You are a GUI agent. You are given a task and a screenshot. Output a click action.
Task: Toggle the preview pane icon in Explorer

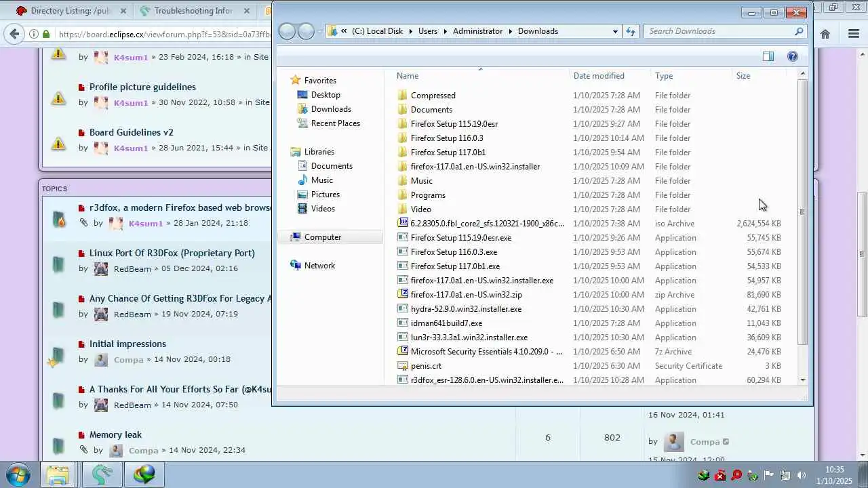768,56
